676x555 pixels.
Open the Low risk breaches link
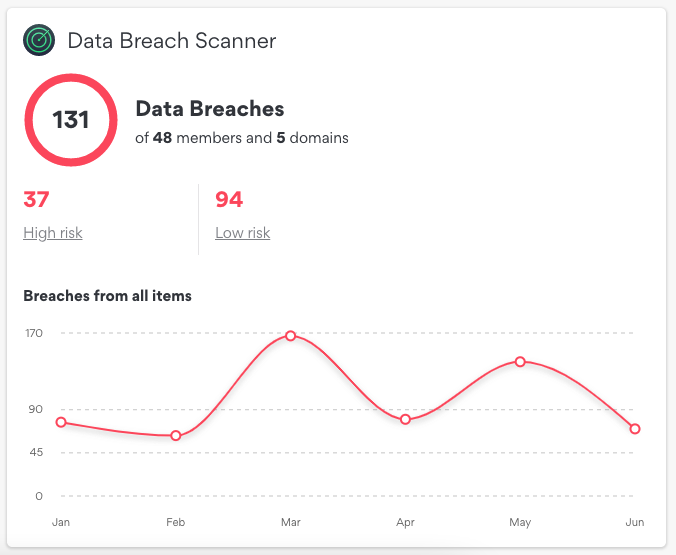(242, 233)
